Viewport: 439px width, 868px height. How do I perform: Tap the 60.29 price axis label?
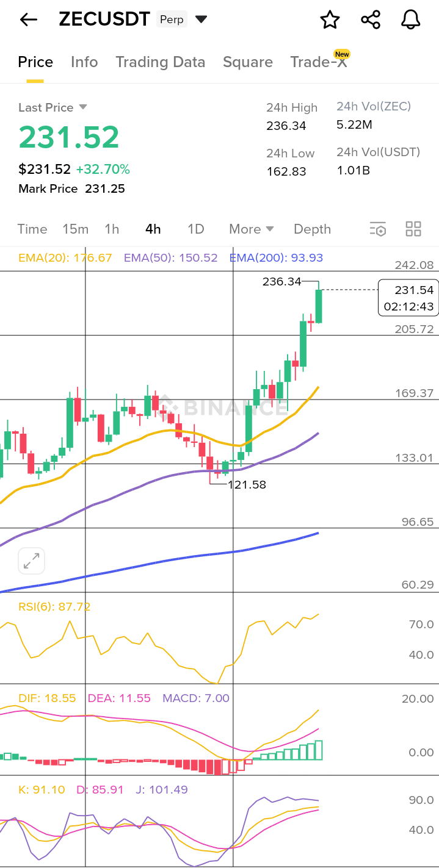coord(418,585)
